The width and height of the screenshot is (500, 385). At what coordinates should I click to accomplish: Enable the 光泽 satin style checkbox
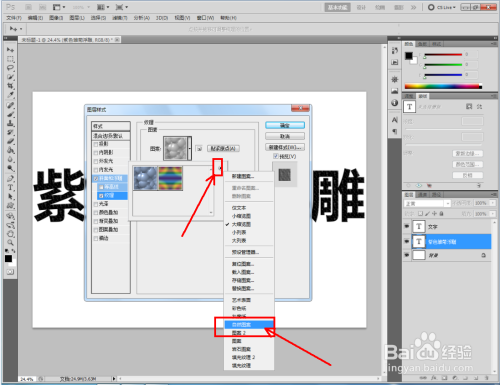[96, 204]
